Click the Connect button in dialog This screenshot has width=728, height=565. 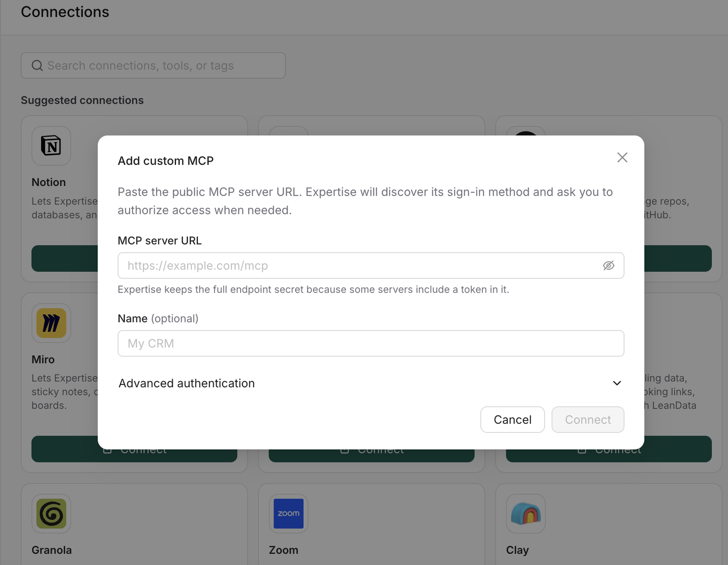click(x=588, y=419)
